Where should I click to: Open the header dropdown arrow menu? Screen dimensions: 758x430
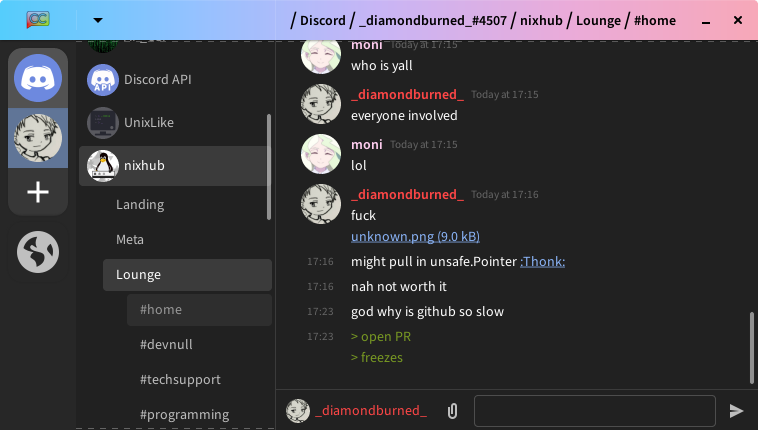(98, 20)
